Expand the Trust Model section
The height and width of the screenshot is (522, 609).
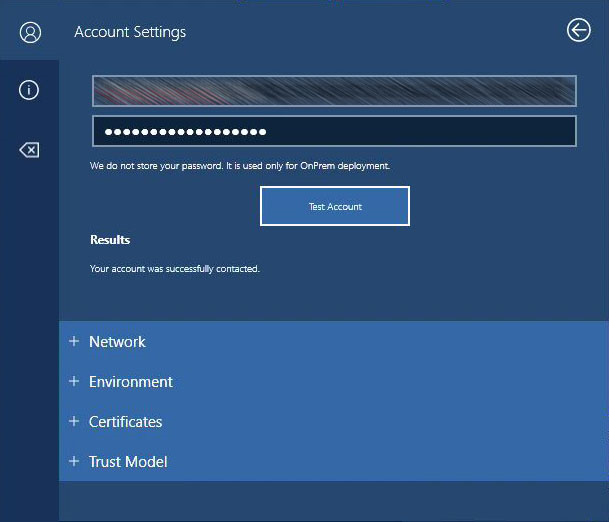click(128, 462)
